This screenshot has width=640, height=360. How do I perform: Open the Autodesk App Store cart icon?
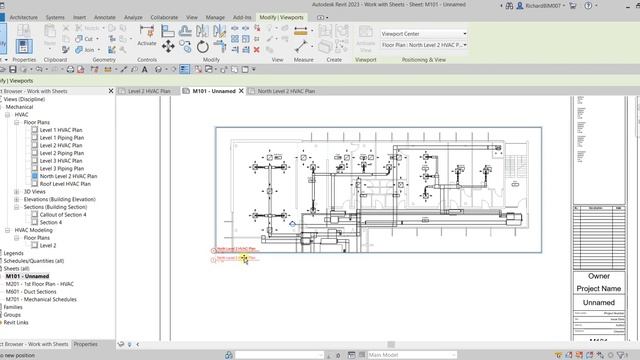[x=573, y=6]
